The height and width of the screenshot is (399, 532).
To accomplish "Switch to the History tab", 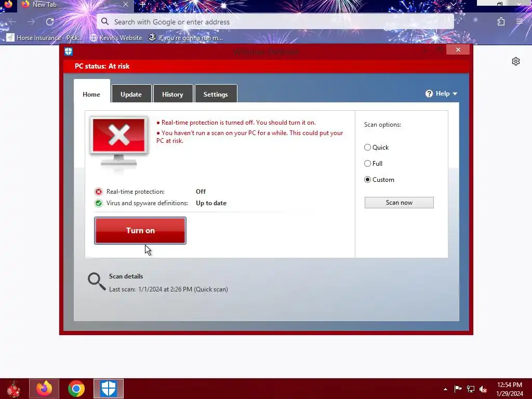I will tap(172, 94).
